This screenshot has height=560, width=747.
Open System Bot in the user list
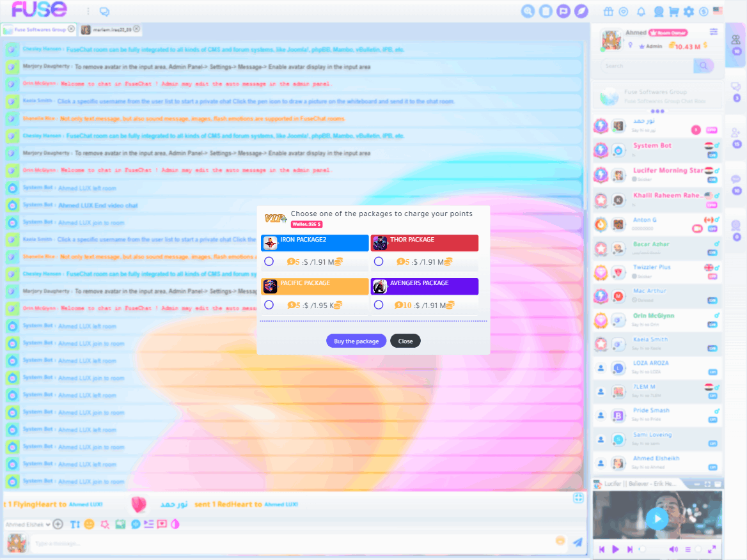click(x=657, y=150)
